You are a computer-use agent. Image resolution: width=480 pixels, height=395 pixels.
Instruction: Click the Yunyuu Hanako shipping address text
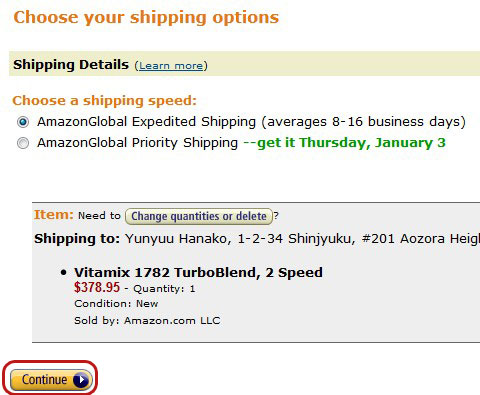click(x=302, y=239)
